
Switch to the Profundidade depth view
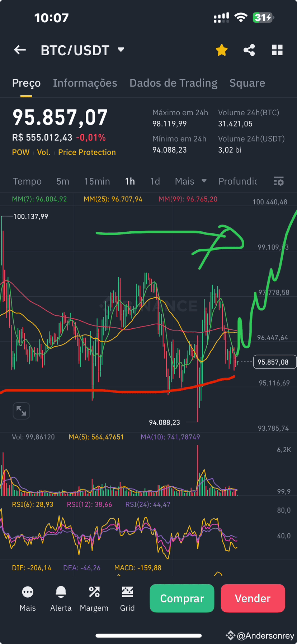pyautogui.click(x=237, y=181)
